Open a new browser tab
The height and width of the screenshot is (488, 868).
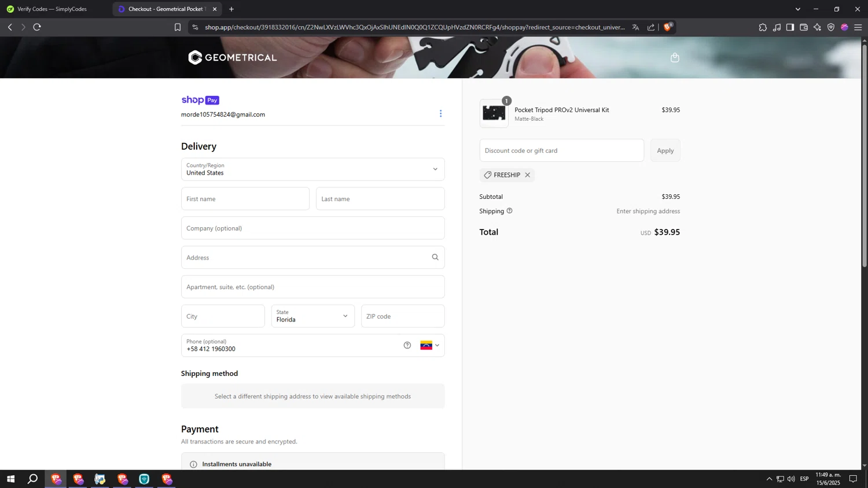tap(231, 9)
